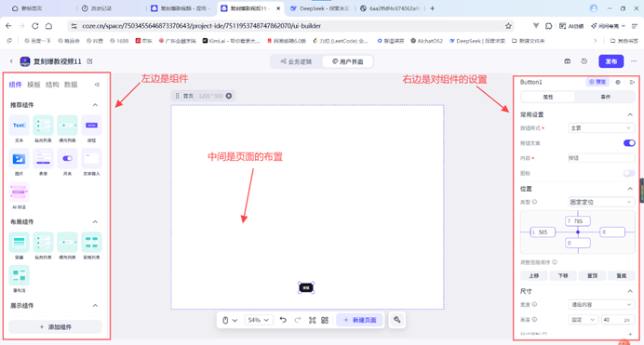644x345 pixels.
Task: Enable the 图标 switch
Action: [x=629, y=173]
